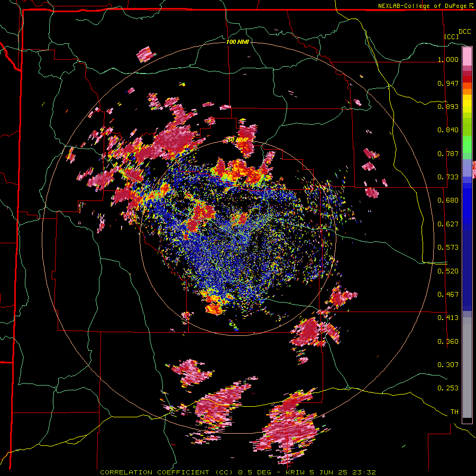The height and width of the screenshot is (476, 476).
Task: Click the 0.680 scale value
Action: click(x=448, y=200)
